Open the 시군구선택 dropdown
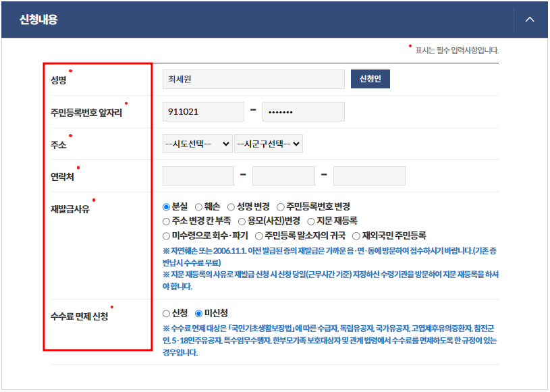 coord(267,143)
